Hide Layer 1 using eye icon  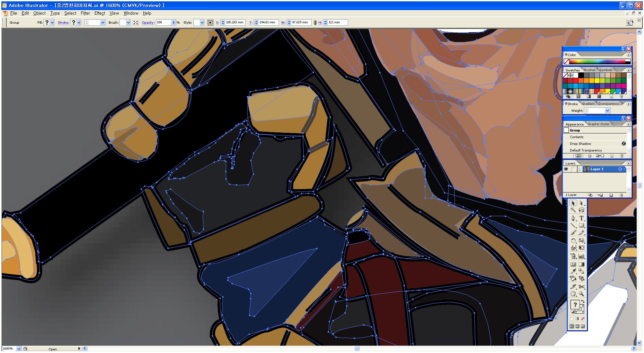tap(566, 169)
